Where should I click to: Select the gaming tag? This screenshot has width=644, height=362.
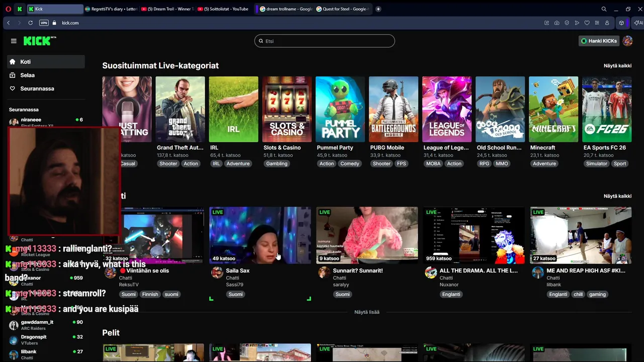click(x=597, y=295)
